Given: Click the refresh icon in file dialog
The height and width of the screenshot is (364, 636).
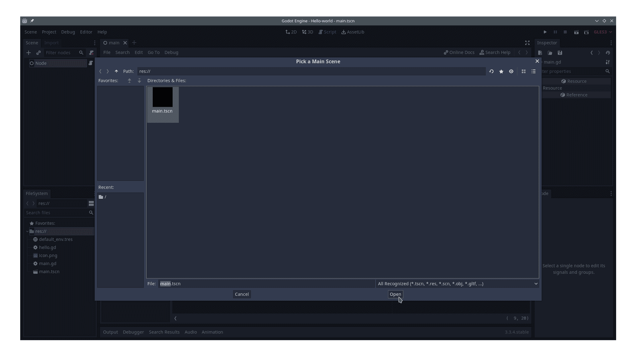Looking at the screenshot, I should click(491, 71).
